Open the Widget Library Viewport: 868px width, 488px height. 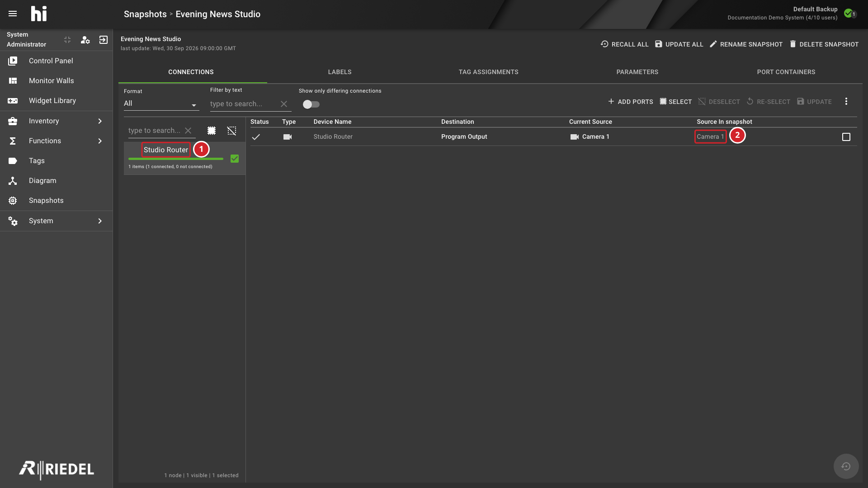(56, 101)
